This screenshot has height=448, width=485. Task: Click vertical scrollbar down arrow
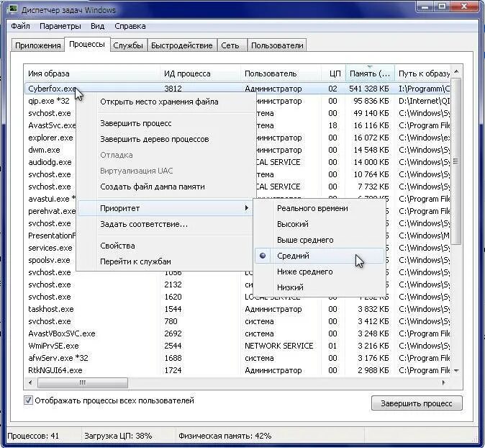click(x=456, y=370)
